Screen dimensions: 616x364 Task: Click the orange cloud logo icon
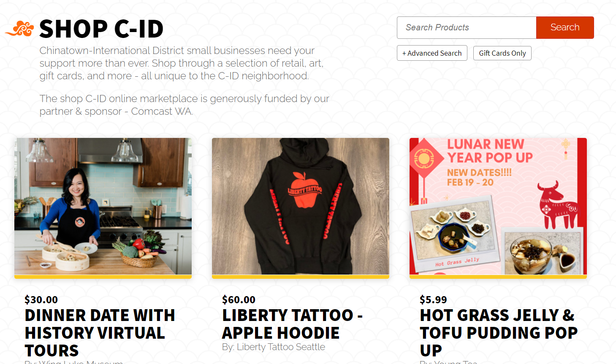19,29
